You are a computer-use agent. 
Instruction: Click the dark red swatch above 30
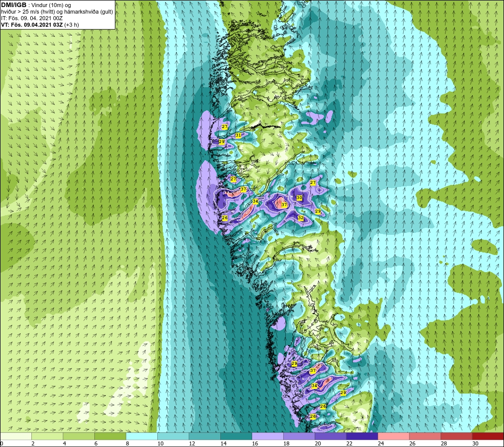coord(488,436)
